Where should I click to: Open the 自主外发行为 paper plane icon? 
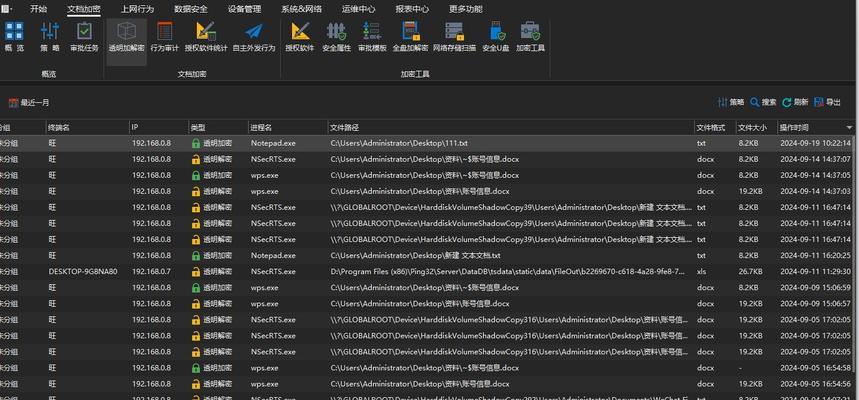click(254, 31)
